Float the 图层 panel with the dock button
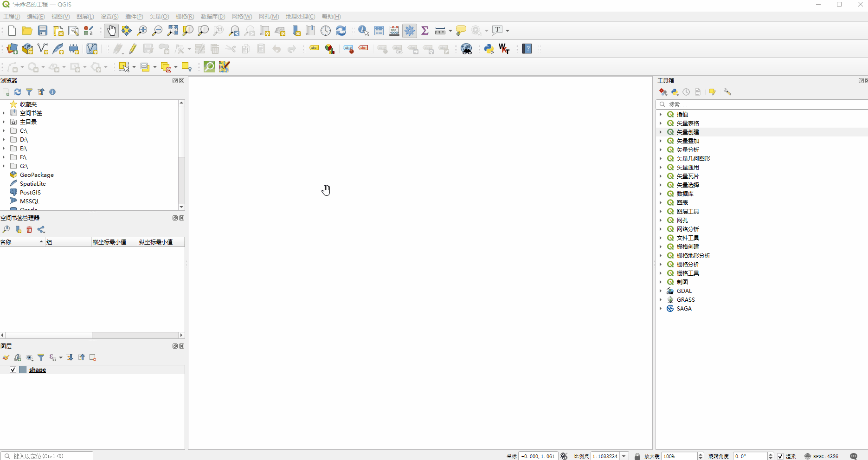The image size is (868, 460). click(x=175, y=346)
